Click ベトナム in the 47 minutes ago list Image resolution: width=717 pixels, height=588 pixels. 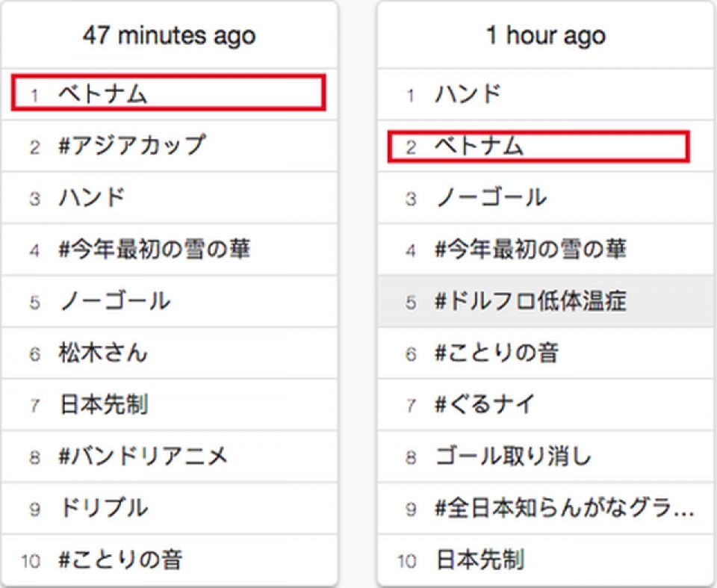[x=103, y=94]
